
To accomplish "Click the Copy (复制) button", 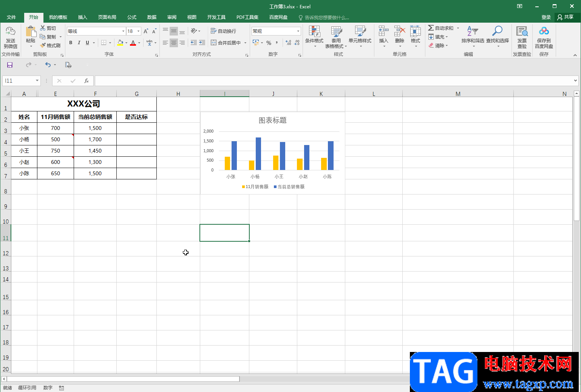I will pyautogui.click(x=48, y=37).
